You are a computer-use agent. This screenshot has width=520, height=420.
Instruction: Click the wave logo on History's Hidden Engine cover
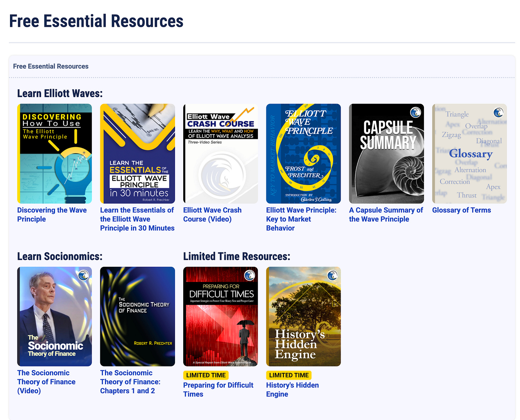(x=332, y=275)
